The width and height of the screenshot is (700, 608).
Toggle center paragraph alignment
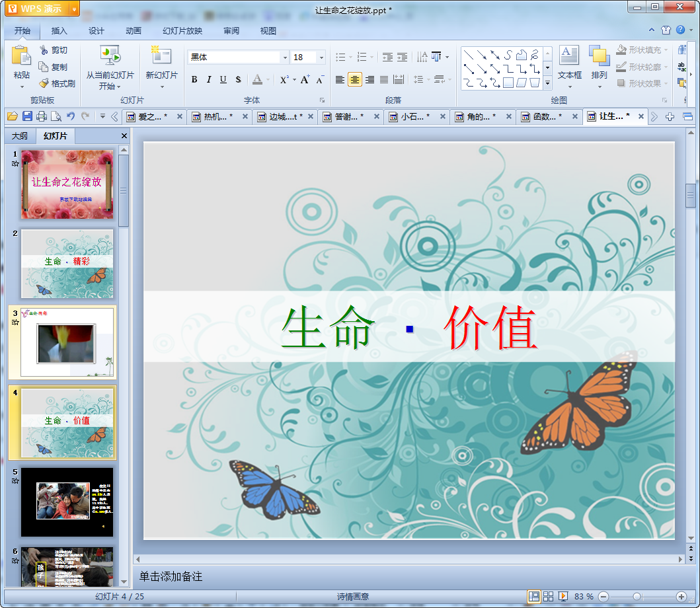(x=355, y=80)
